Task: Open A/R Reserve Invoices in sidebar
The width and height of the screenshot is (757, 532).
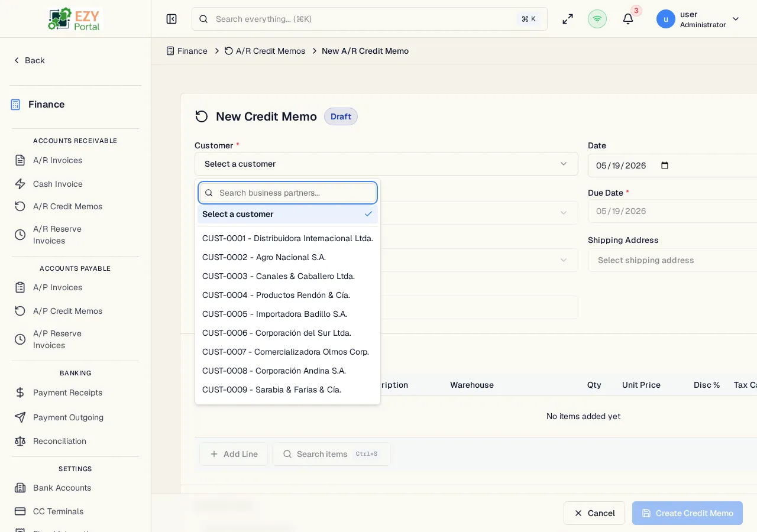Action: (57, 235)
